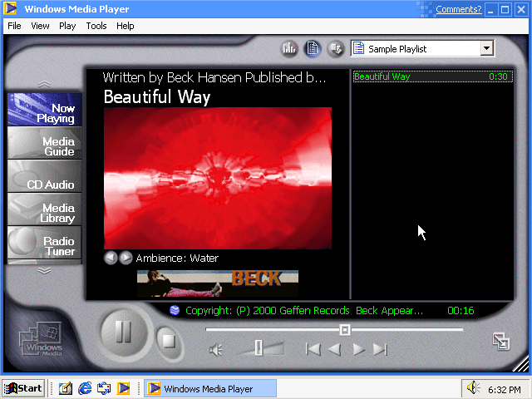532x399 pixels.
Task: Open the Media Library tab
Action: (44, 209)
